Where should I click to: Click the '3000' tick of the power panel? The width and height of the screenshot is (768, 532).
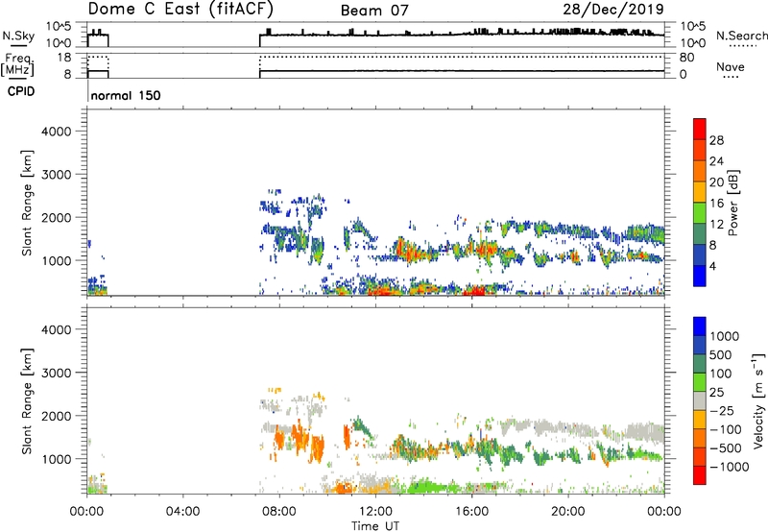[57, 175]
